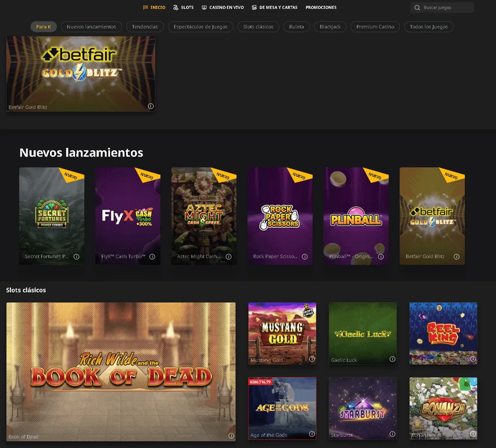The height and width of the screenshot is (448, 496).
Task: Open Reel King game tile
Action: (x=443, y=333)
